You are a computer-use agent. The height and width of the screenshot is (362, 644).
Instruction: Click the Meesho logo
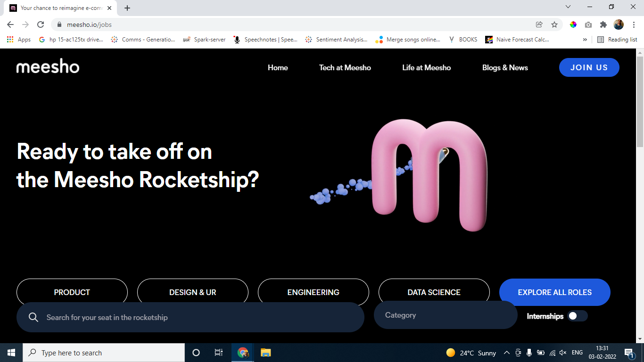tap(48, 67)
